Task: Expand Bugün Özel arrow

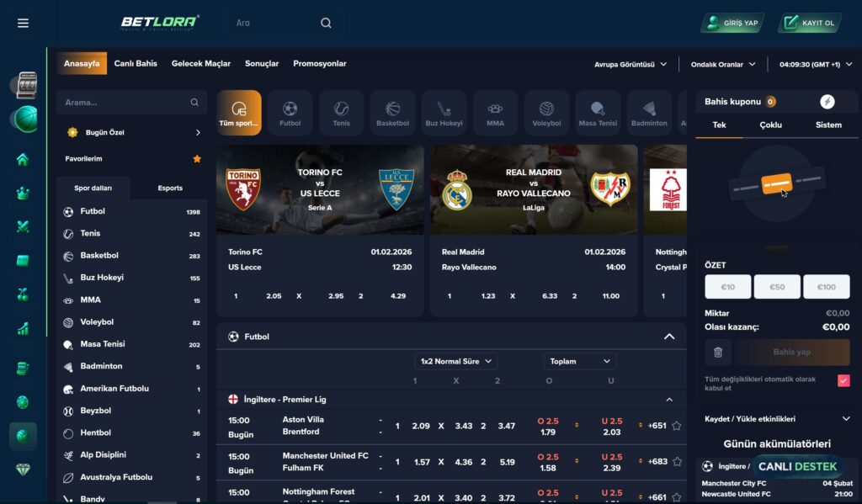Action: pyautogui.click(x=198, y=132)
